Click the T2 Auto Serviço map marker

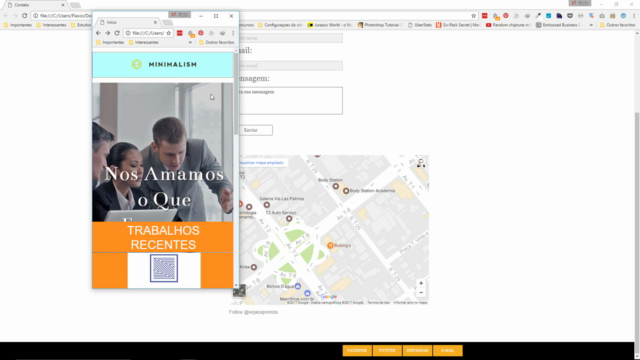point(289,219)
